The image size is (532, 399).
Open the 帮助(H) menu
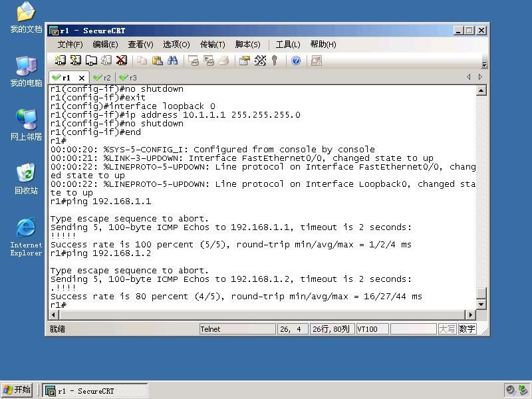coord(323,45)
